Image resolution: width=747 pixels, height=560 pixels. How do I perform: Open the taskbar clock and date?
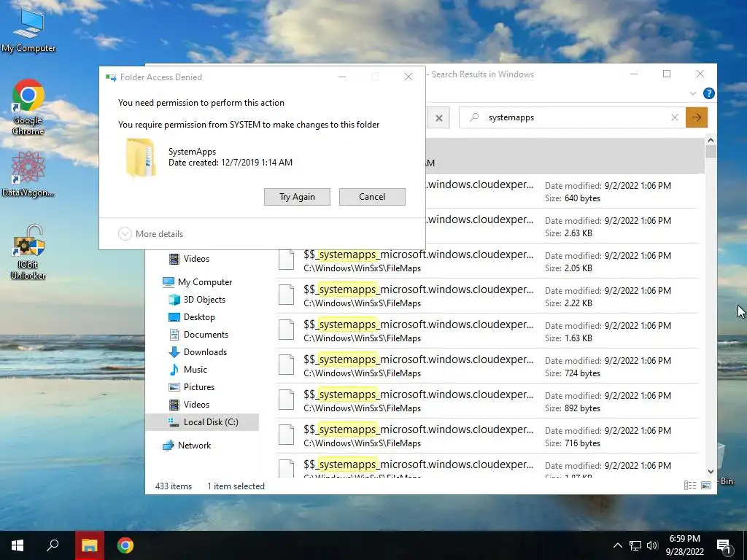tap(684, 545)
